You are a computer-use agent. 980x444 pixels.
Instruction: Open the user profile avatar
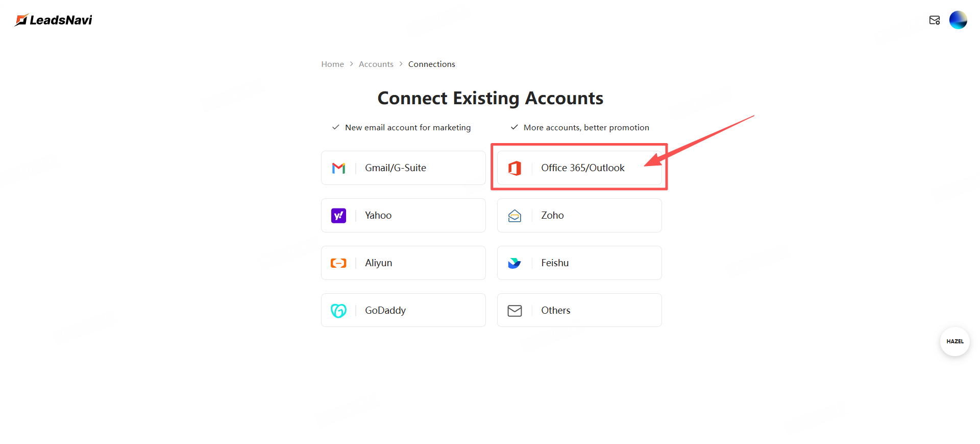(958, 20)
